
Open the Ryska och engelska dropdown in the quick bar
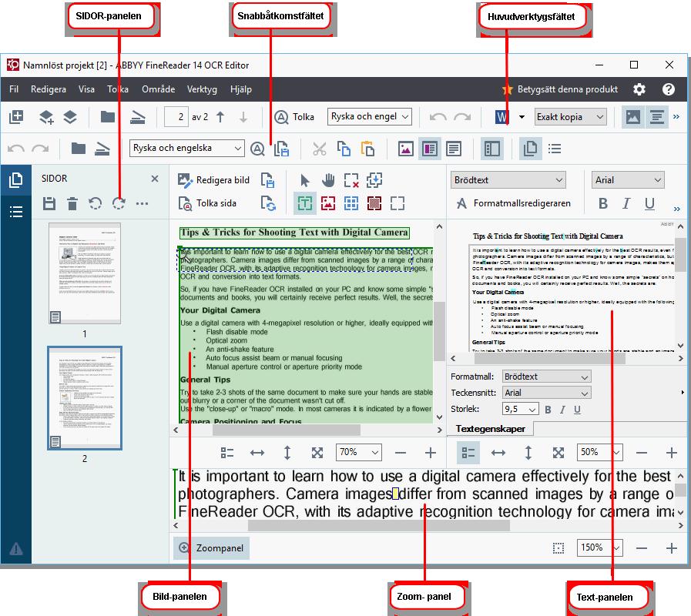click(186, 148)
